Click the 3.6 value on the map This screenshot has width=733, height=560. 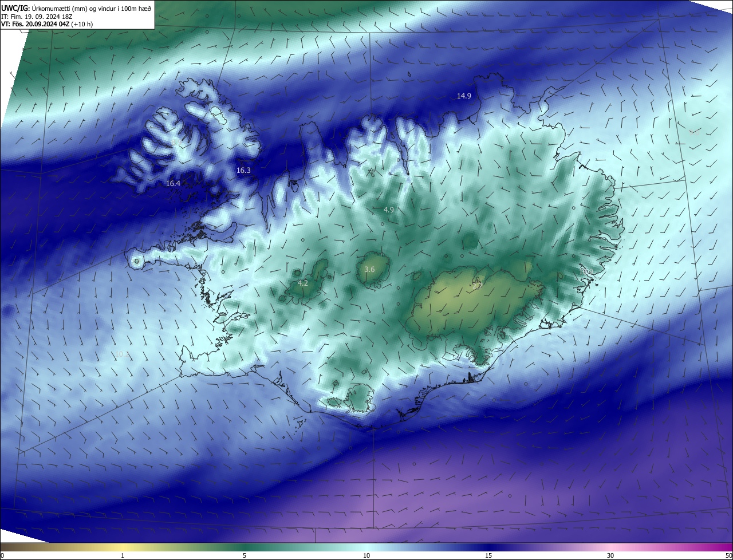pyautogui.click(x=369, y=269)
